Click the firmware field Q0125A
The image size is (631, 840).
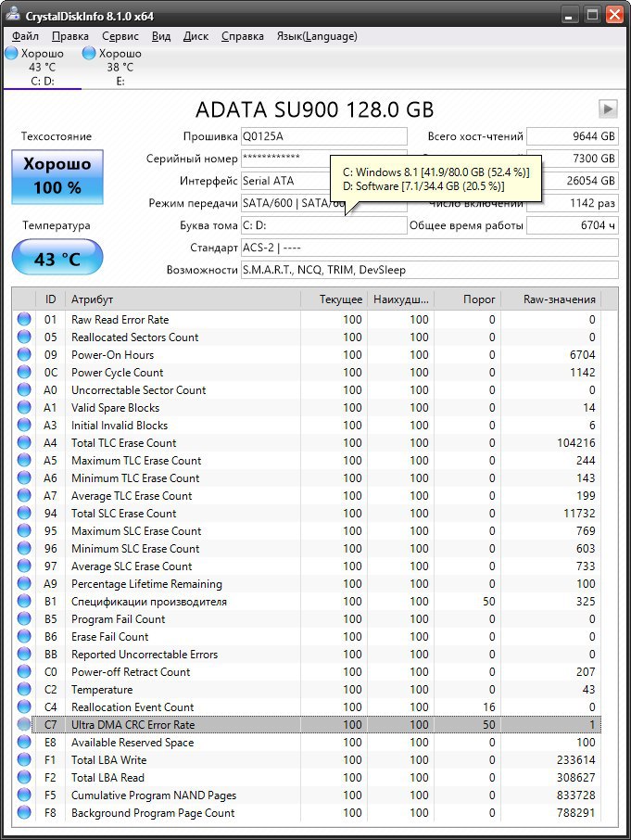tap(323, 136)
